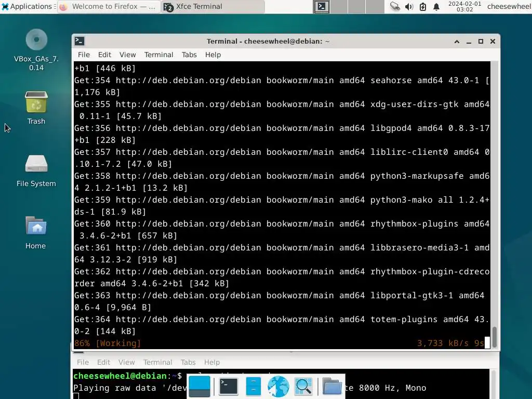Click the front terminal's vertical scrollbar handle
The width and height of the screenshot is (532, 399).
click(x=495, y=337)
